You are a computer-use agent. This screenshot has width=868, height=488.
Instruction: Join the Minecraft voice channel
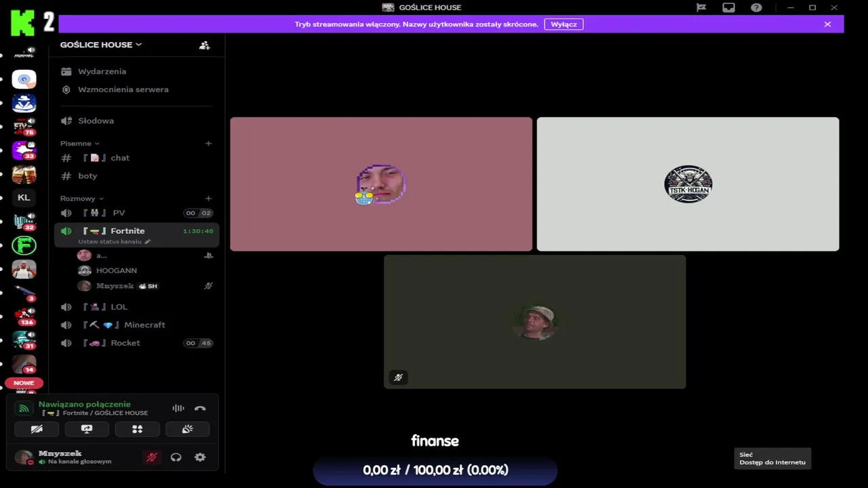click(136, 325)
